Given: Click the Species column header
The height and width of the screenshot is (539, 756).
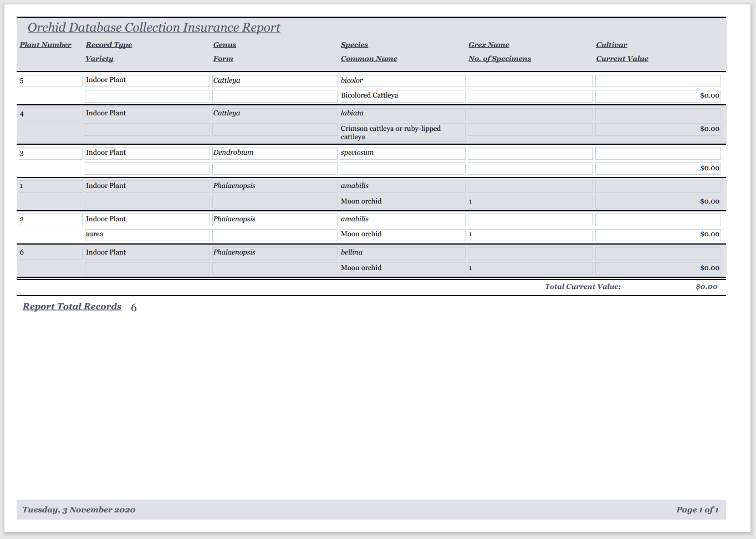Looking at the screenshot, I should [354, 45].
